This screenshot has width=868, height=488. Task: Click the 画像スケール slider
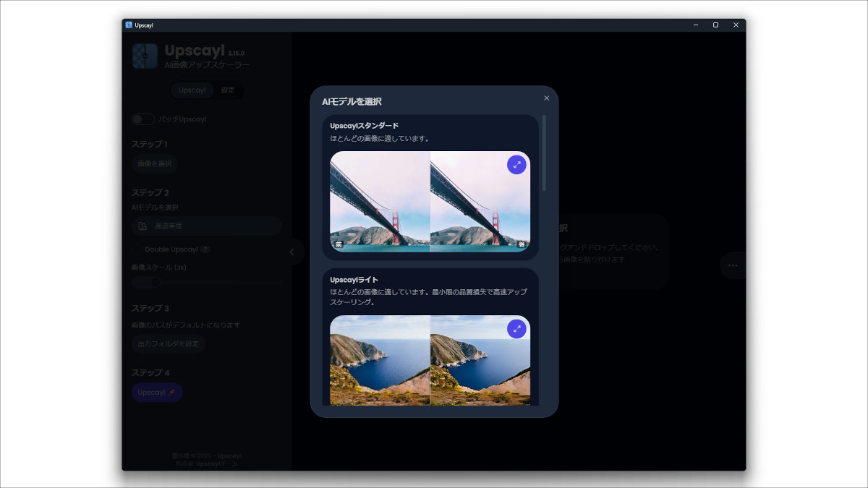point(206,282)
